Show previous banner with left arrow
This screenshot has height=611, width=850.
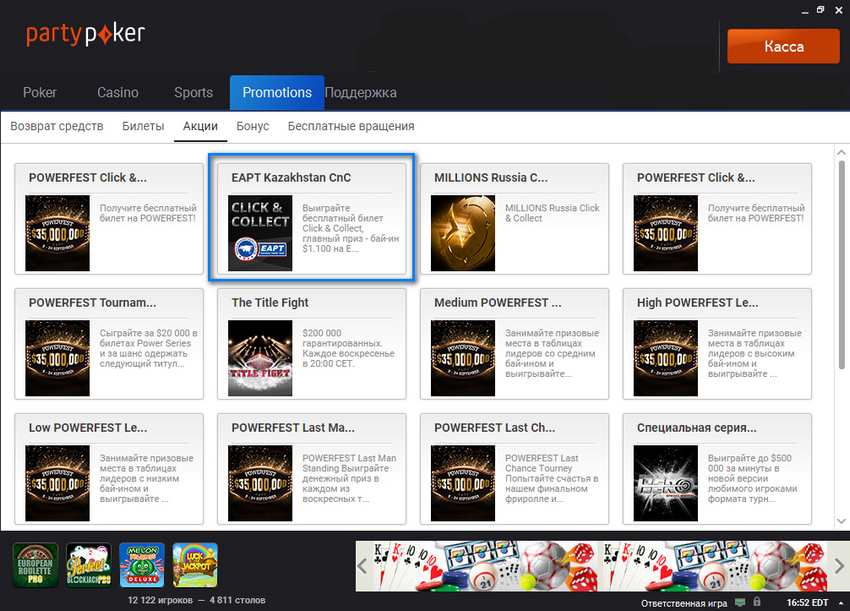pos(363,567)
